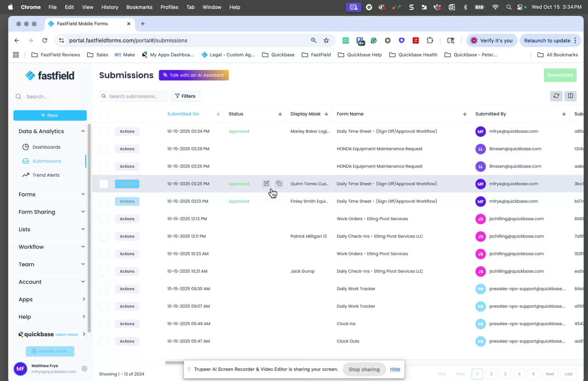Tick the checkbox on the Clock Ins row
Viewport: 588px width, 381px height.
(x=103, y=324)
